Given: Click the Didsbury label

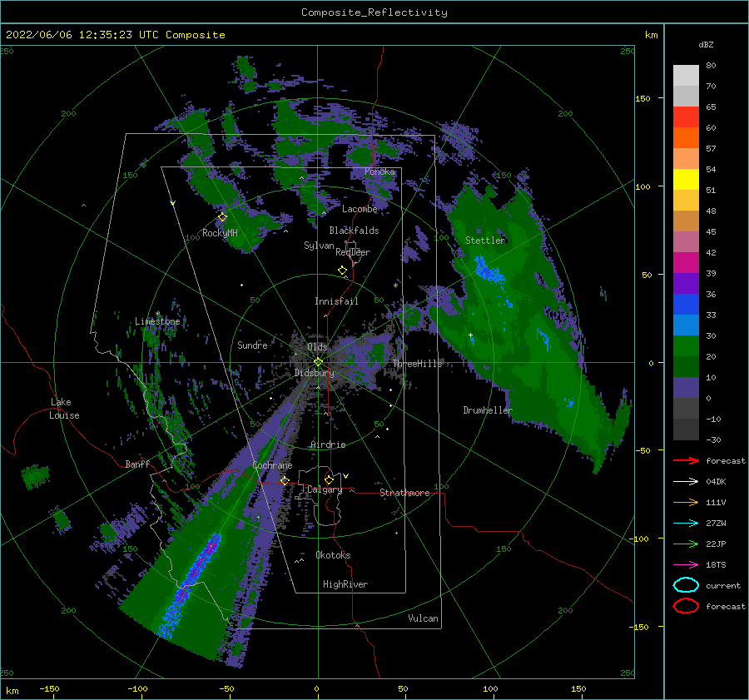Looking at the screenshot, I should click(x=314, y=373).
